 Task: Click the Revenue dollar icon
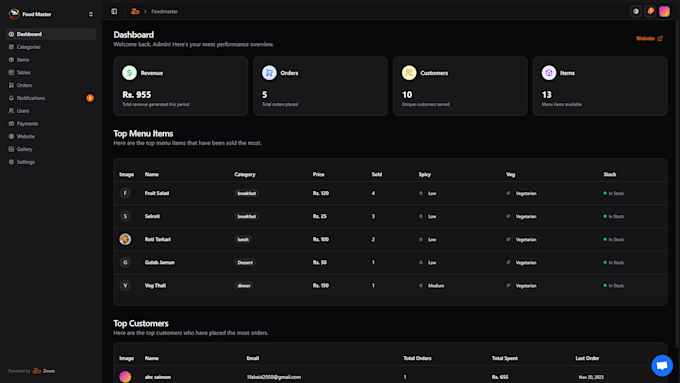coord(129,73)
